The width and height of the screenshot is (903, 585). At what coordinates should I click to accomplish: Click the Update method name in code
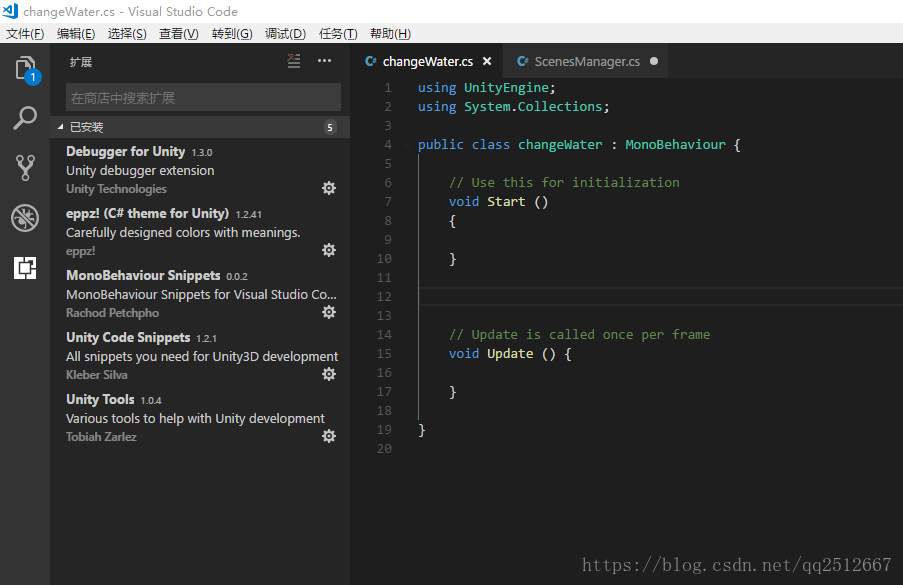(510, 354)
